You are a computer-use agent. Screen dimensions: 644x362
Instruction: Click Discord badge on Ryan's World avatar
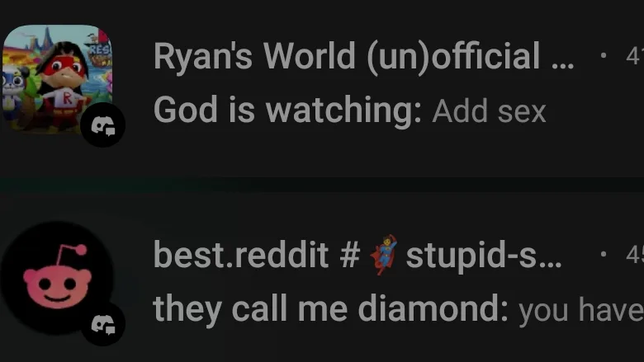[x=102, y=125]
